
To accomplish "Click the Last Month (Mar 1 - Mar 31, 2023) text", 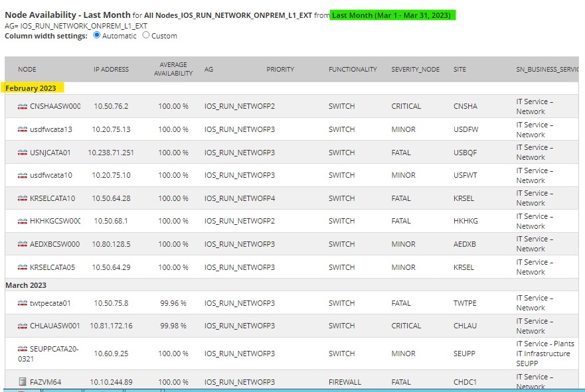I will [391, 15].
